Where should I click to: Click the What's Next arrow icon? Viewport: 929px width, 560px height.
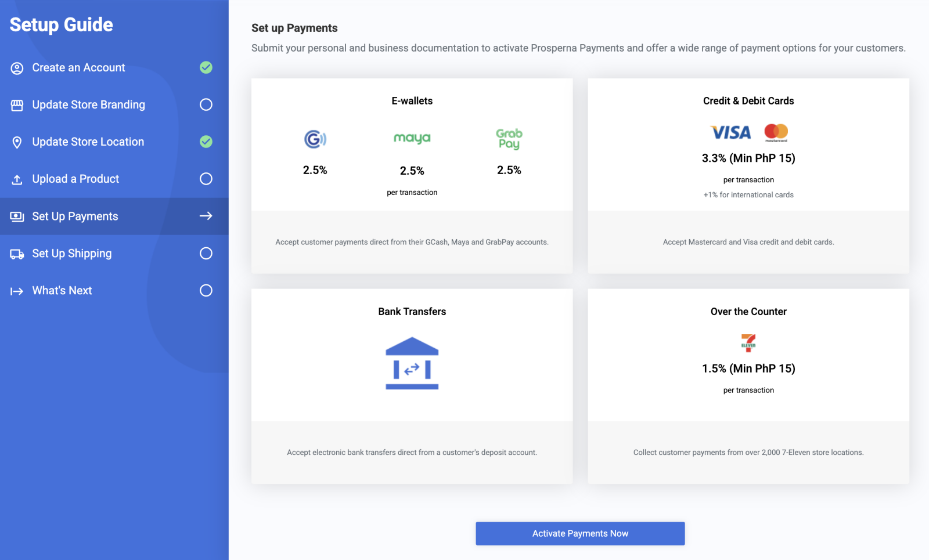17,291
